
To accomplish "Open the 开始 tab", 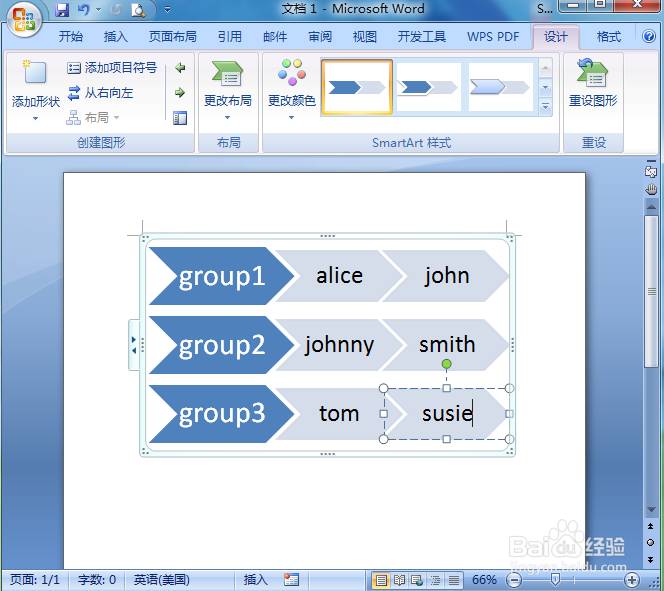I will [x=71, y=37].
